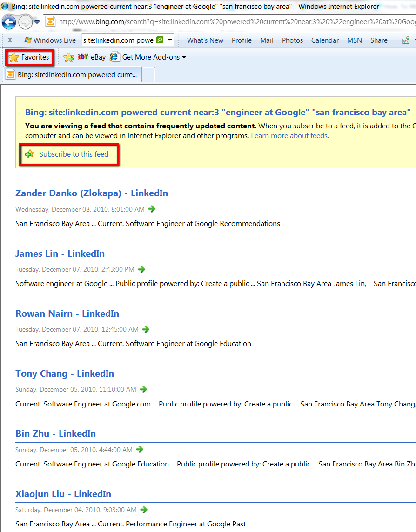Click green arrow beside Xiaojun Liu date
Viewport: 416px width, 532px height.
click(x=144, y=510)
